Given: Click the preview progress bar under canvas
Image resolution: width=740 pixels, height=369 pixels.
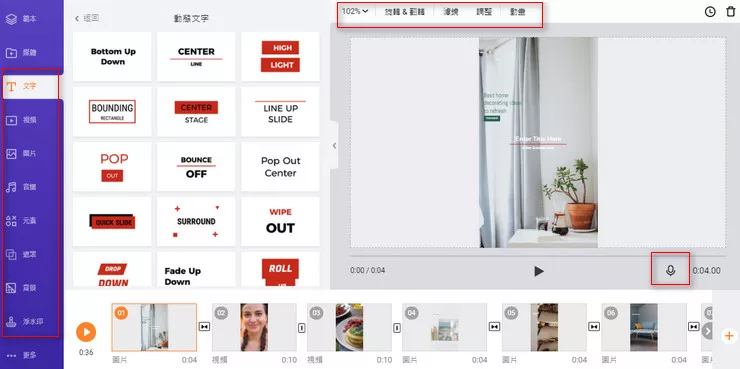Looking at the screenshot, I should coord(538,256).
